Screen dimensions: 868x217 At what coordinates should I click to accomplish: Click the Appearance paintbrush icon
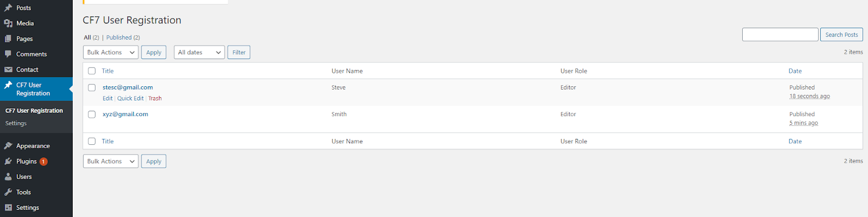[x=8, y=146]
